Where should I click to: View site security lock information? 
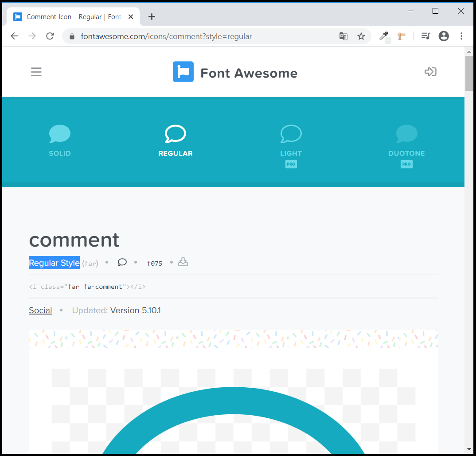pyautogui.click(x=72, y=36)
